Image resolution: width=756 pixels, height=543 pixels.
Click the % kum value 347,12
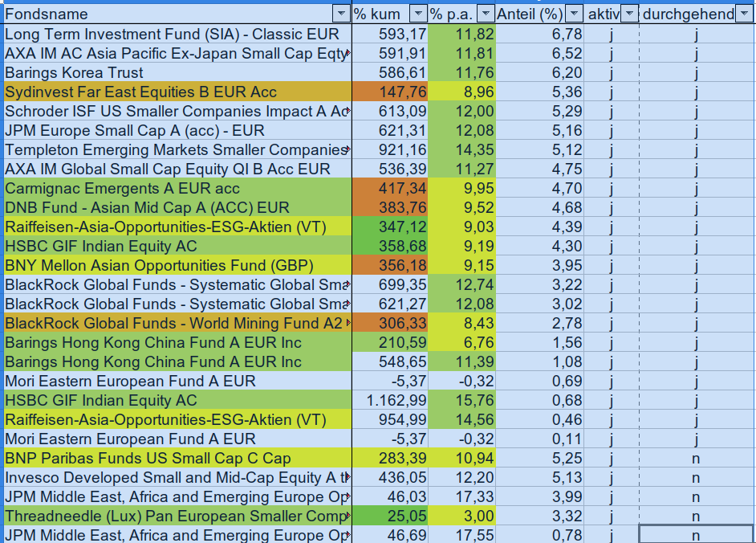coord(390,227)
